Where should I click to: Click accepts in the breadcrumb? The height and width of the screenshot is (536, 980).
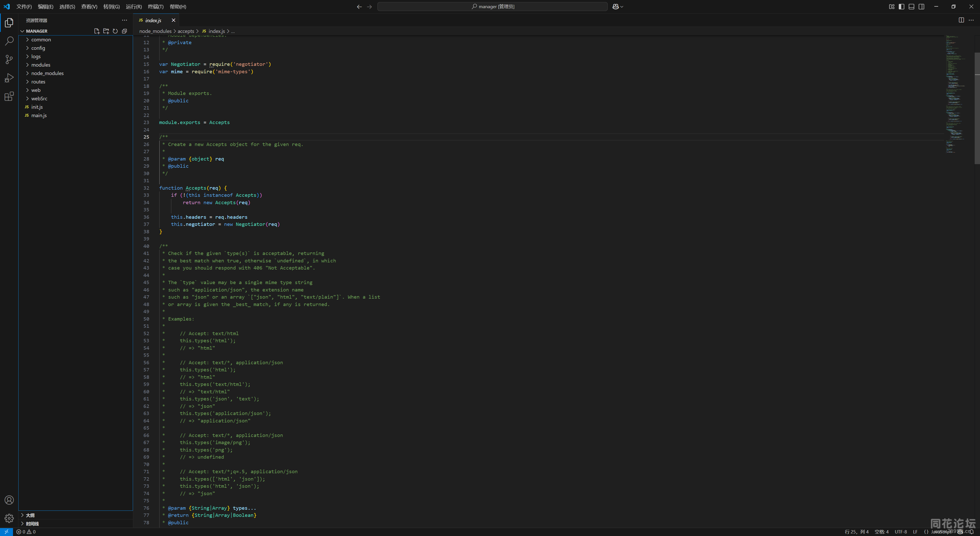click(186, 31)
